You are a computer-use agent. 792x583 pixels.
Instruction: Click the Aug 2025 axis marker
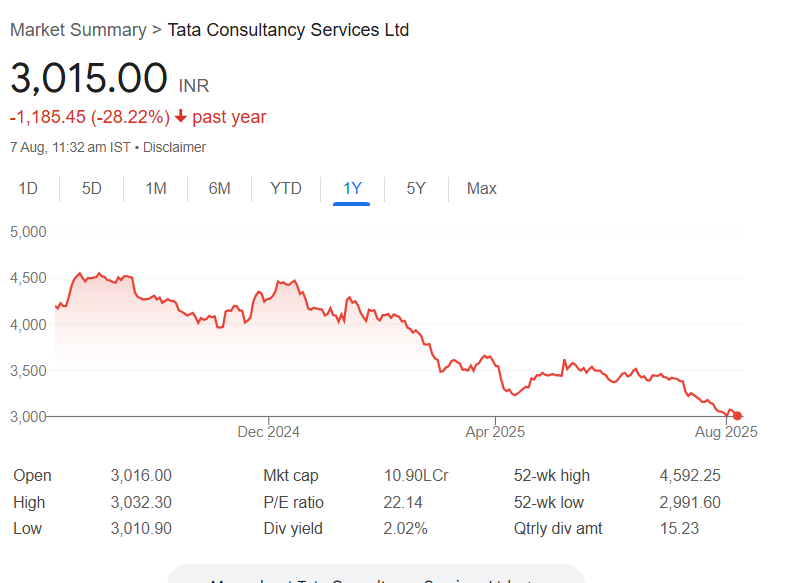pos(726,432)
